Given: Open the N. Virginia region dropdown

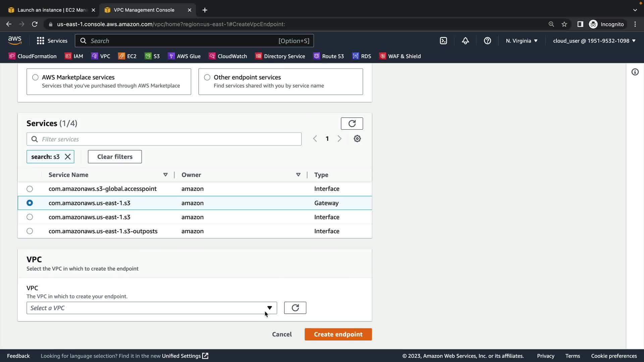Looking at the screenshot, I should 522,41.
